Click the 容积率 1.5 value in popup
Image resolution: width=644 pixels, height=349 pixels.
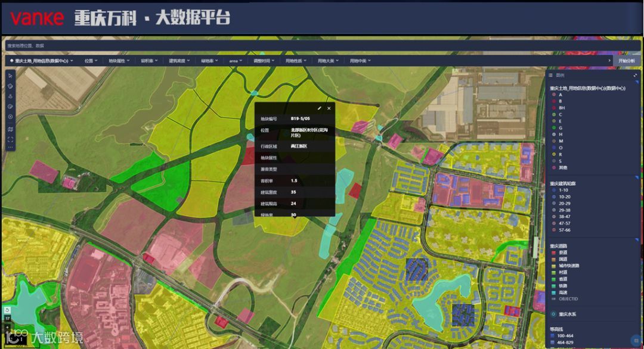pos(294,180)
